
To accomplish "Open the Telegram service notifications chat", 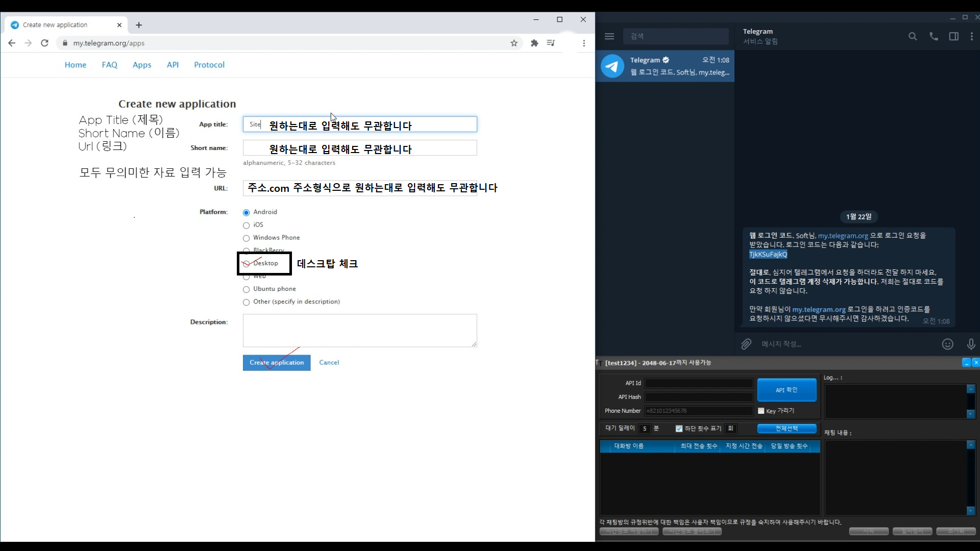I will 665,66.
